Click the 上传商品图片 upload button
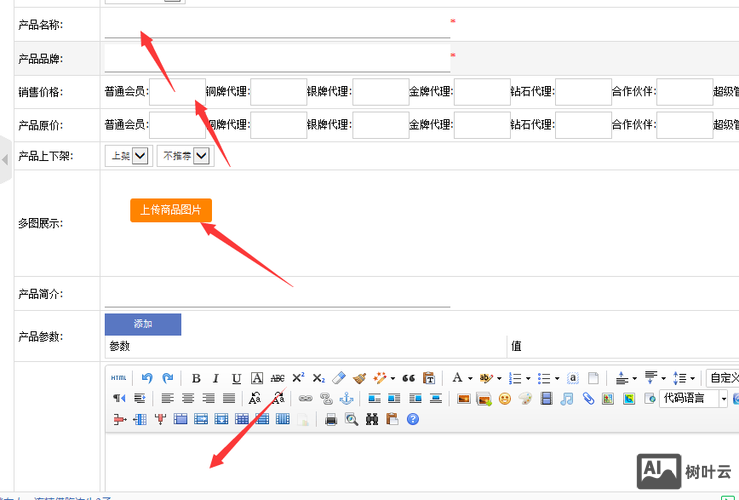This screenshot has height=500, width=739. [171, 210]
